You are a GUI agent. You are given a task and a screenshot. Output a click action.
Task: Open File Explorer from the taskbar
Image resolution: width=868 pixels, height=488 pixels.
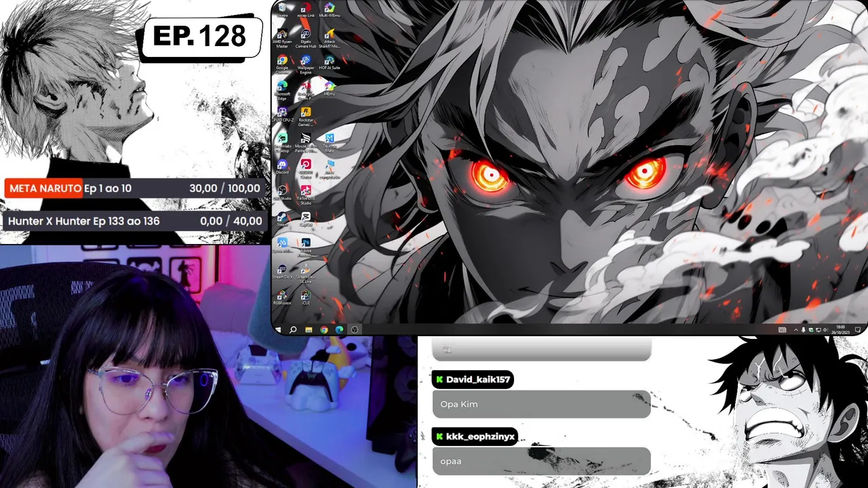tap(309, 329)
